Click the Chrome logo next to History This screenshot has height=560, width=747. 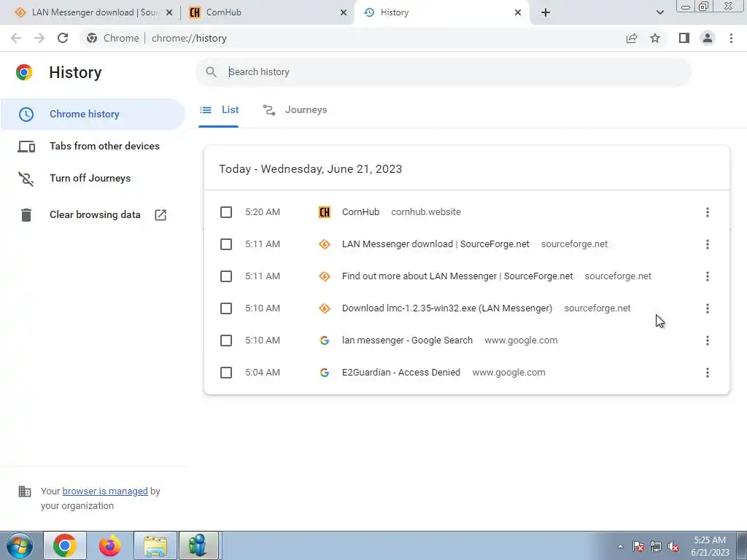click(x=24, y=72)
